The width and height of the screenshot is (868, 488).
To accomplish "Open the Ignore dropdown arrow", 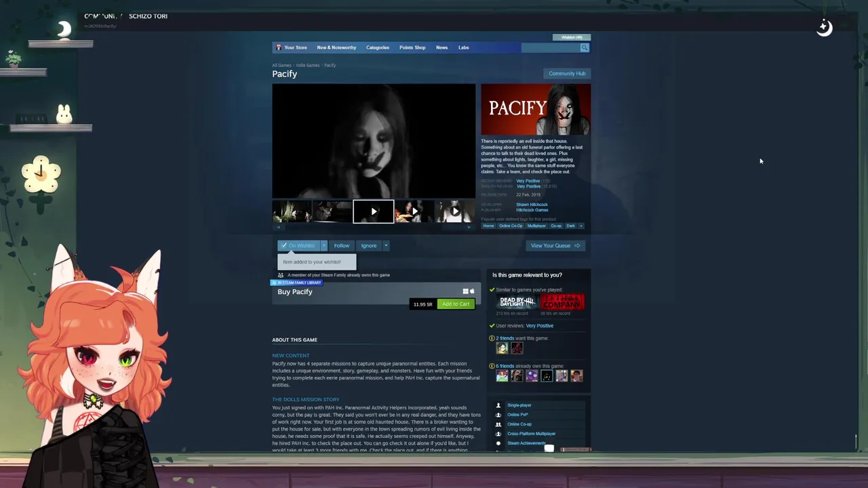I will 386,245.
